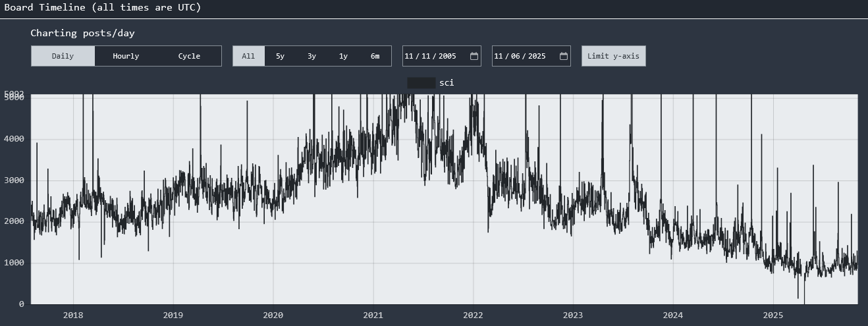Click the 2018 x-axis label
868x326 pixels.
click(x=73, y=315)
